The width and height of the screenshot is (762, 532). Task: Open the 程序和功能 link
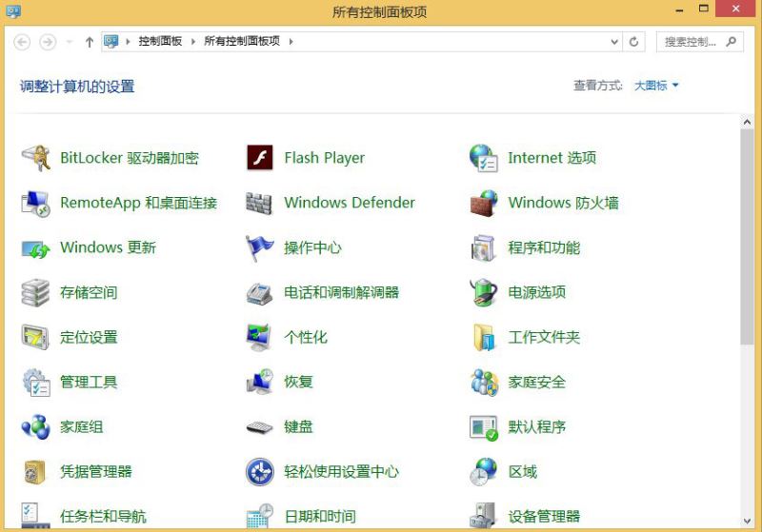pos(544,247)
